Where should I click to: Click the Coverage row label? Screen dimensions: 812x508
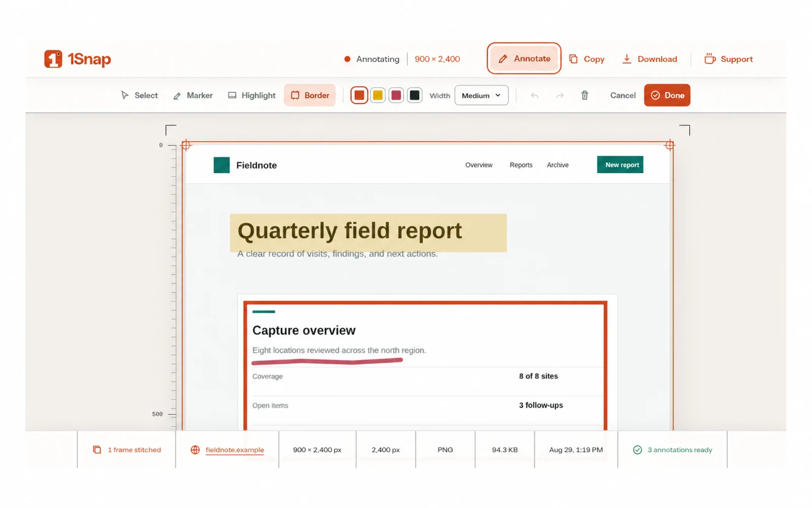[x=267, y=376]
